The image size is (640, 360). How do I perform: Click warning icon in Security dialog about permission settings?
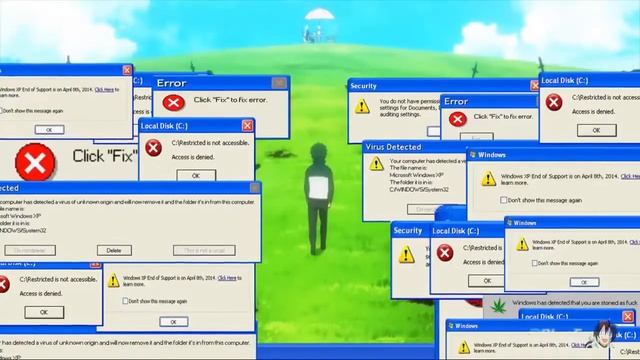click(362, 106)
